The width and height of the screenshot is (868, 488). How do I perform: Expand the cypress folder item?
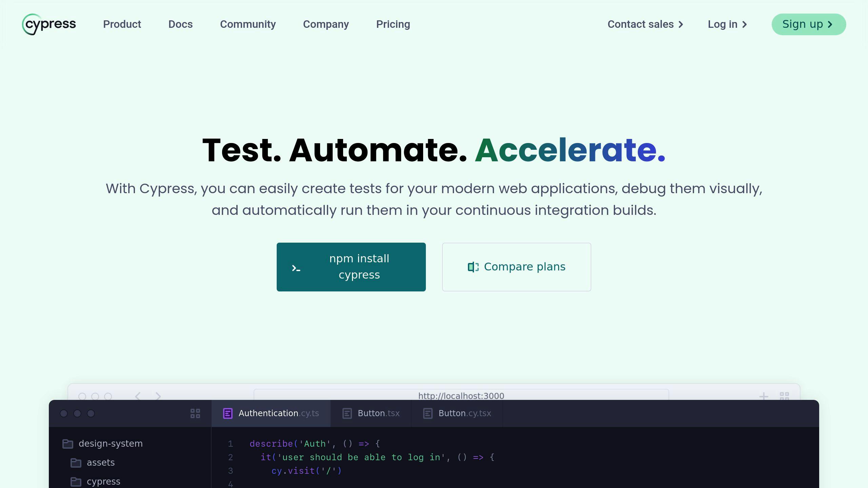tap(102, 481)
